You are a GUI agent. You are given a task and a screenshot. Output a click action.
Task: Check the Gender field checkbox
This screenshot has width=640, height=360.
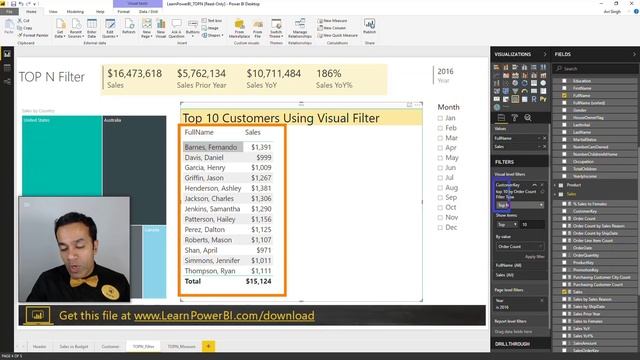(564, 110)
